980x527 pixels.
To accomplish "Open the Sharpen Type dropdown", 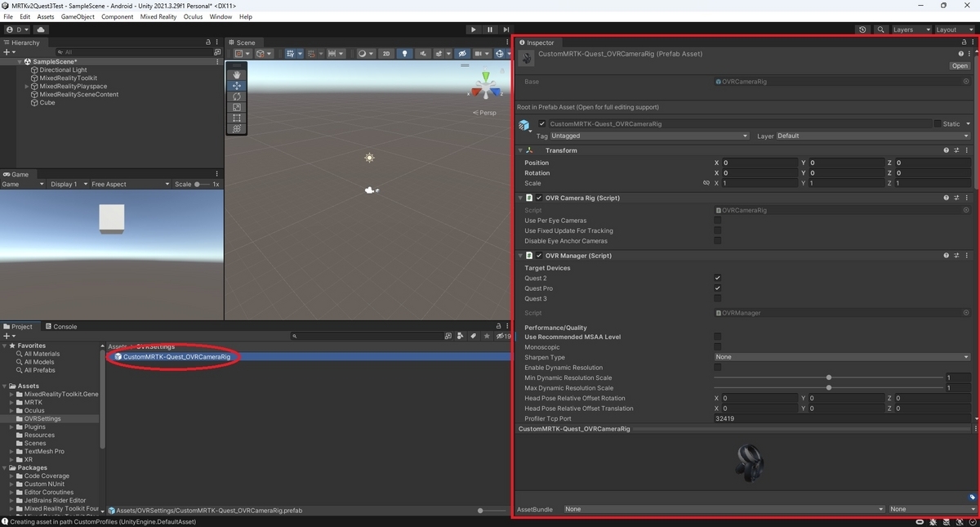I will [841, 357].
